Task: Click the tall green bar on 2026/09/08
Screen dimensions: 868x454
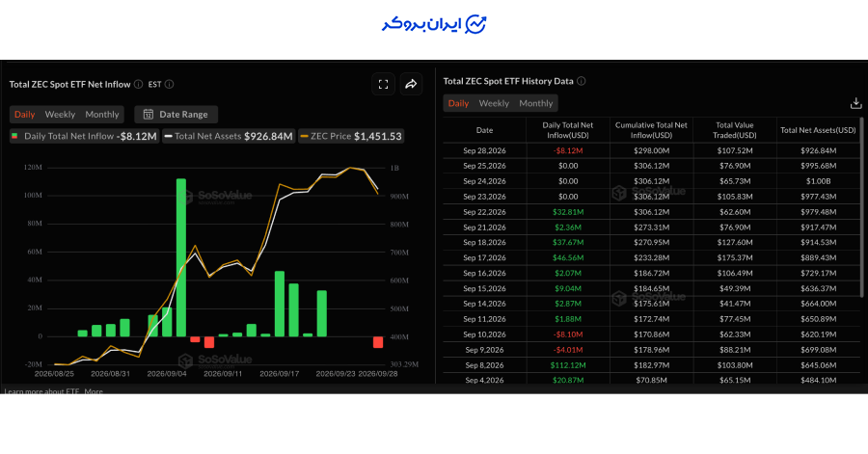Action: pos(181,257)
